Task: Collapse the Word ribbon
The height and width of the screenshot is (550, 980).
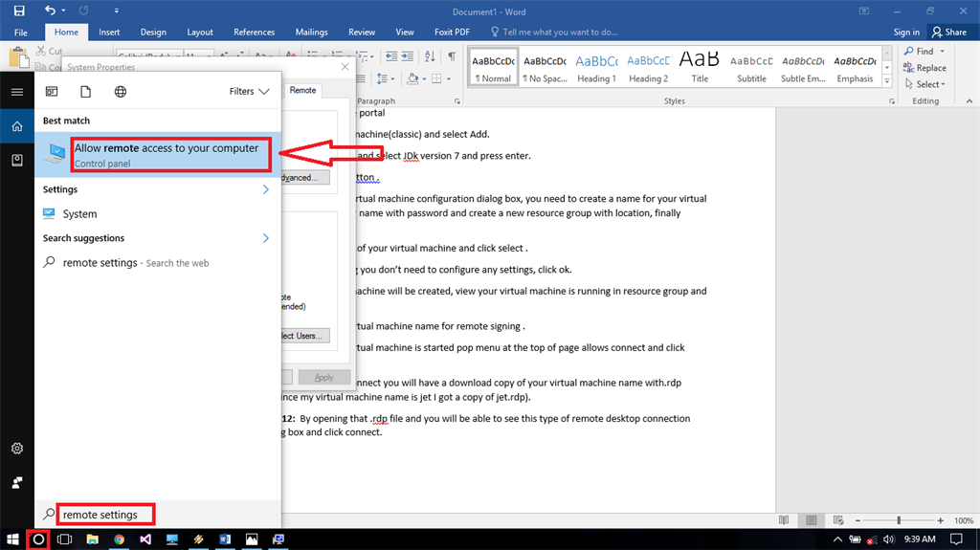Action: click(x=969, y=100)
